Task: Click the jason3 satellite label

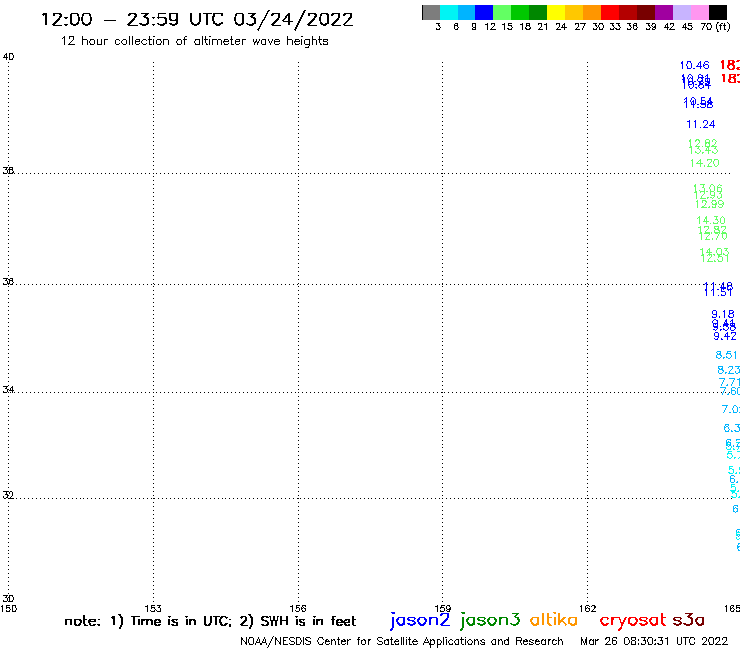Action: pyautogui.click(x=490, y=620)
